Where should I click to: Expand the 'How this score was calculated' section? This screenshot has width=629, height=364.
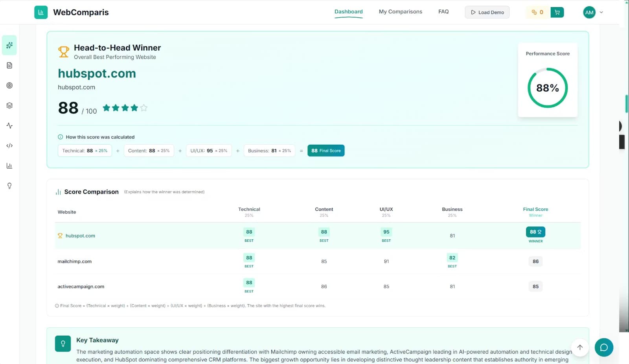(x=96, y=137)
